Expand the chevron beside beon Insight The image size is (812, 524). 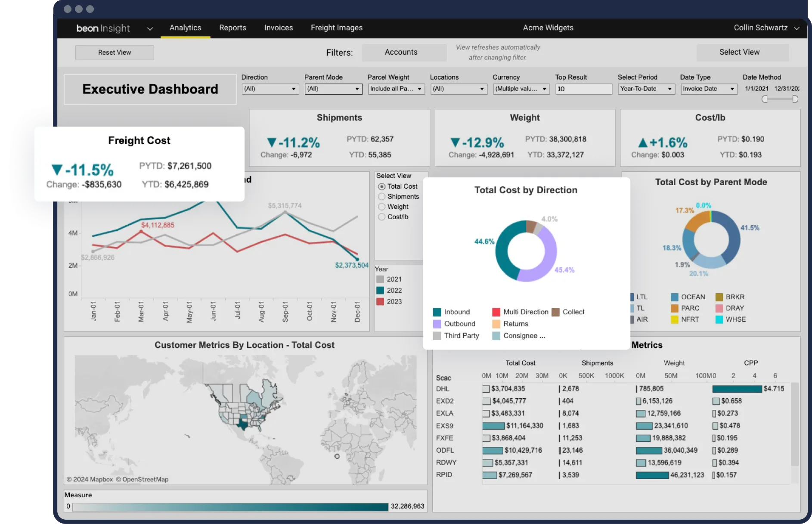[x=150, y=29]
